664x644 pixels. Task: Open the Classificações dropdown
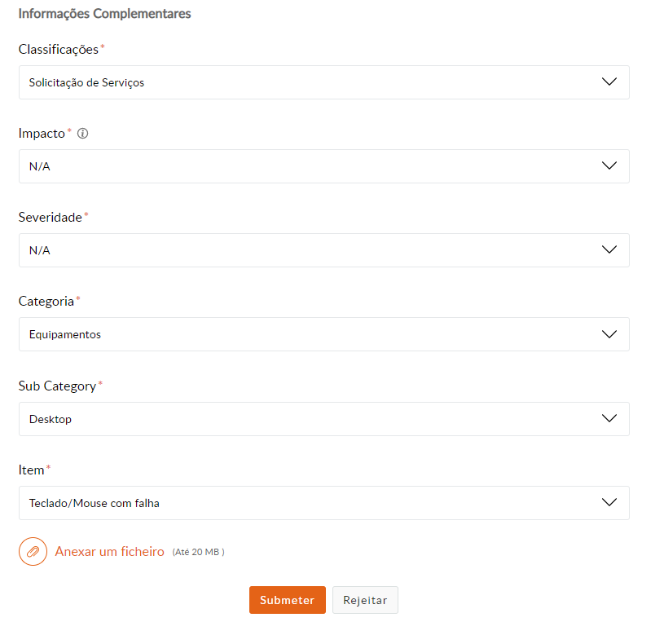(x=323, y=82)
